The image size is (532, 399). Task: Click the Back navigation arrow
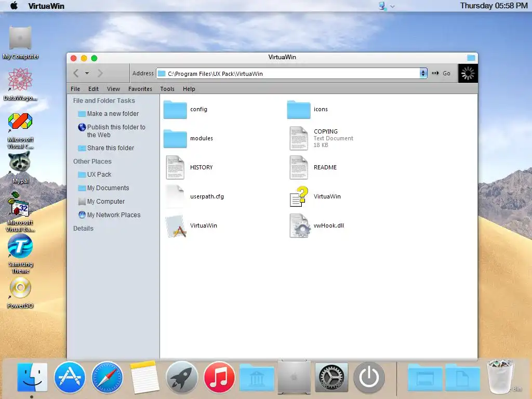pyautogui.click(x=76, y=73)
